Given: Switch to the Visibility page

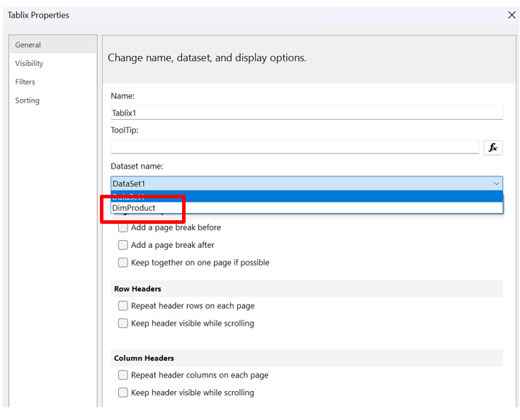Looking at the screenshot, I should tap(29, 63).
